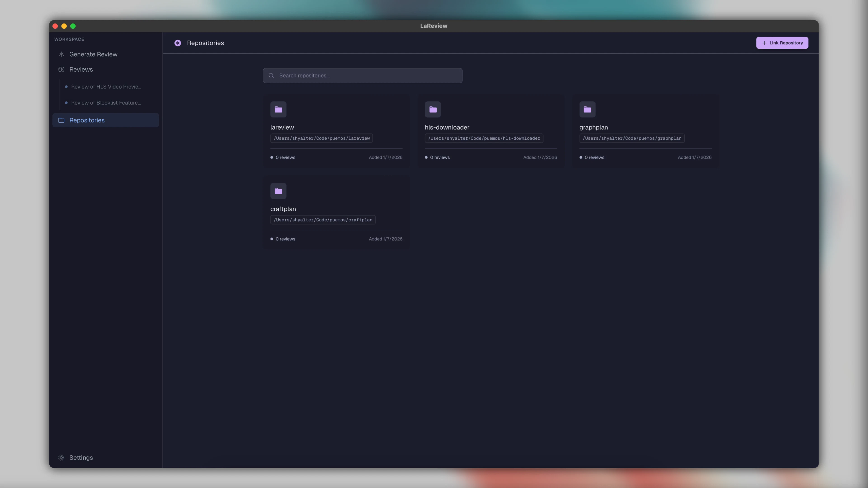This screenshot has height=488, width=868.
Task: Select Repositories in the workspace sidebar
Action: pyautogui.click(x=87, y=120)
